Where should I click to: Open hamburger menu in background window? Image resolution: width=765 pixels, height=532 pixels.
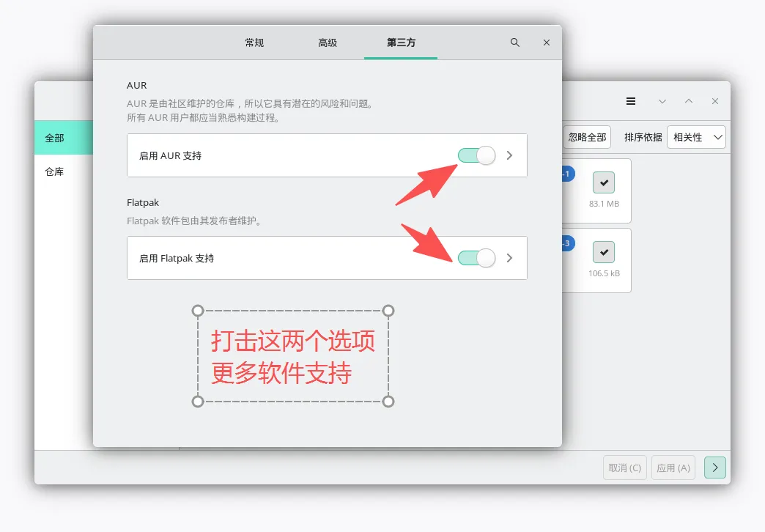(631, 101)
